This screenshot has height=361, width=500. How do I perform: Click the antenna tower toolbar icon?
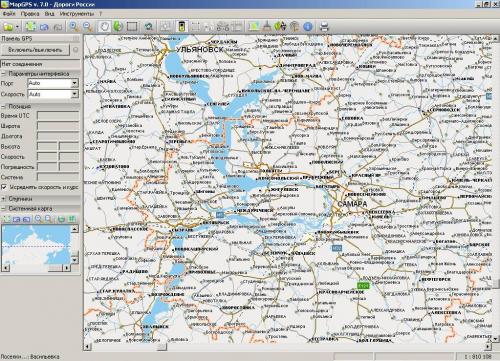tap(294, 27)
